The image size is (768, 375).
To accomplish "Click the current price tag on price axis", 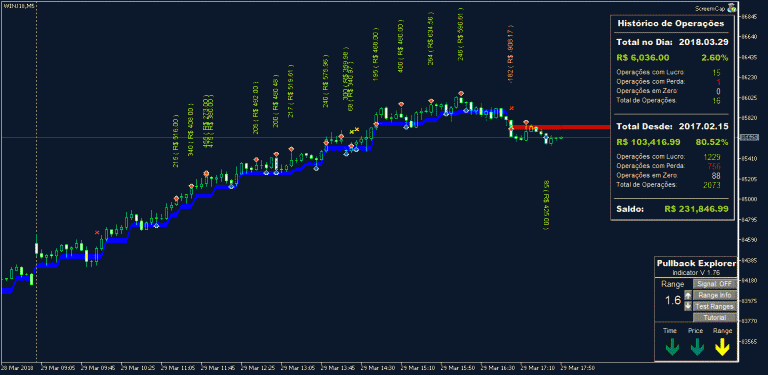I will click(748, 138).
